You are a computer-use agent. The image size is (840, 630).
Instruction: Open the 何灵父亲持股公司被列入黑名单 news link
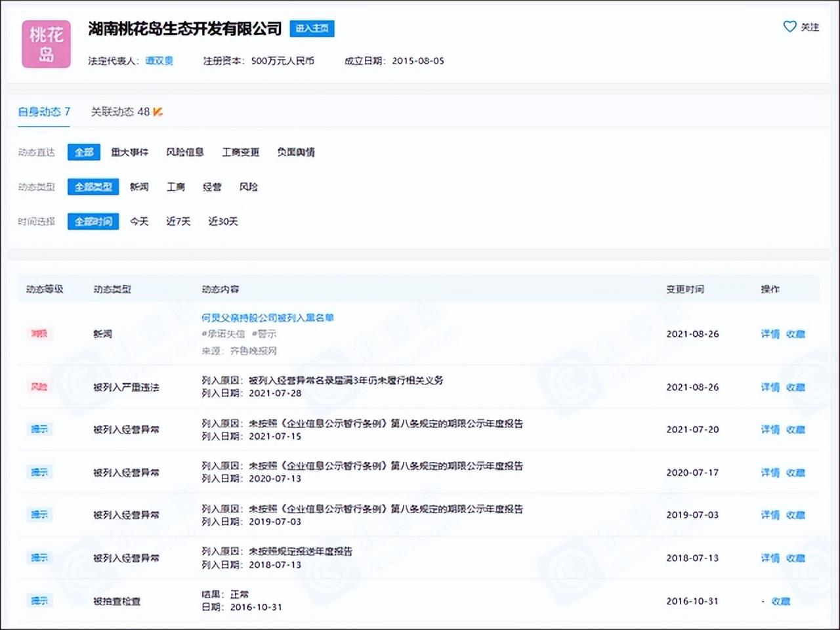pyautogui.click(x=268, y=317)
